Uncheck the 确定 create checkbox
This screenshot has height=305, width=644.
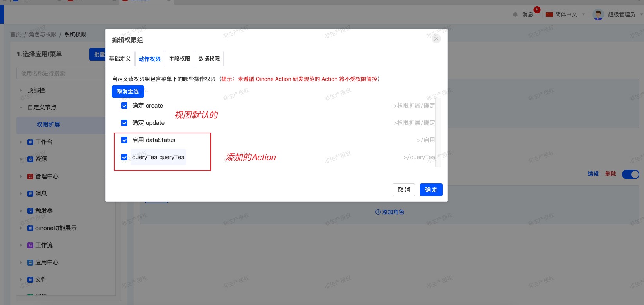[x=124, y=106]
